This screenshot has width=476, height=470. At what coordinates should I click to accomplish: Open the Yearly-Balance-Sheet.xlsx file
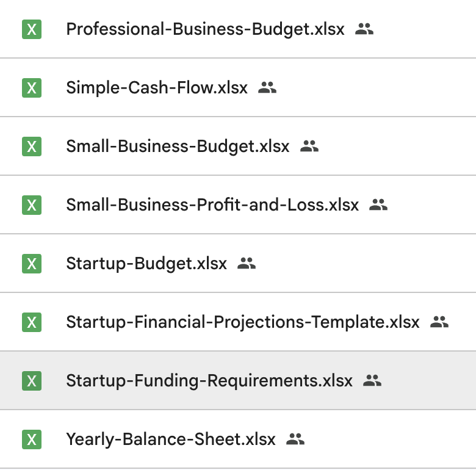171,439
